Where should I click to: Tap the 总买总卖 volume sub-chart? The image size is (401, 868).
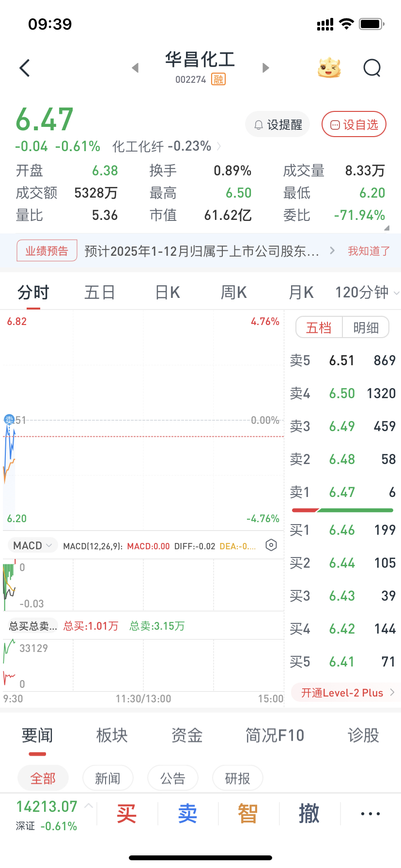143,665
